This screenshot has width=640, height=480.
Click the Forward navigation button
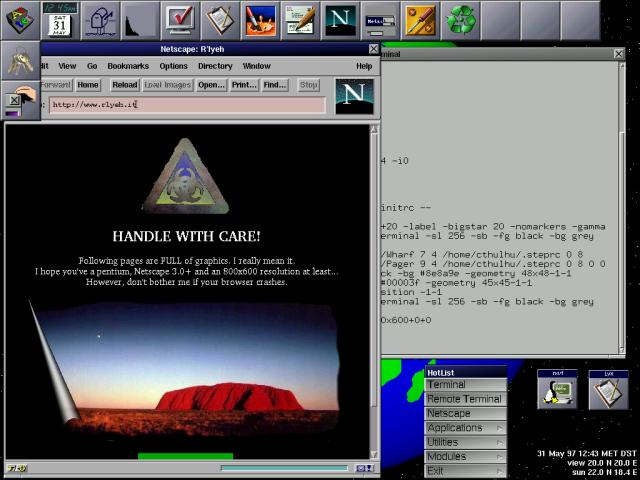(56, 85)
